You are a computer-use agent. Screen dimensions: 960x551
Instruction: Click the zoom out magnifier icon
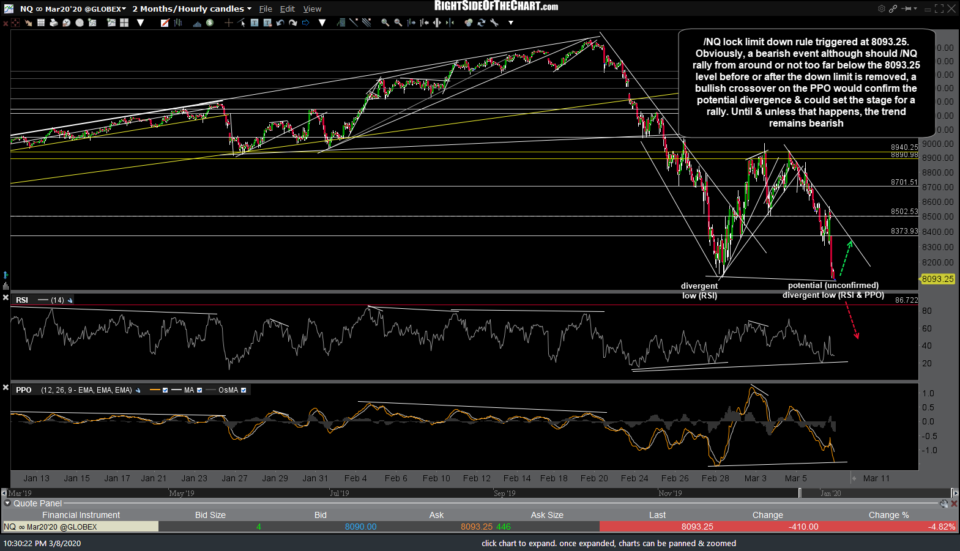398,23
